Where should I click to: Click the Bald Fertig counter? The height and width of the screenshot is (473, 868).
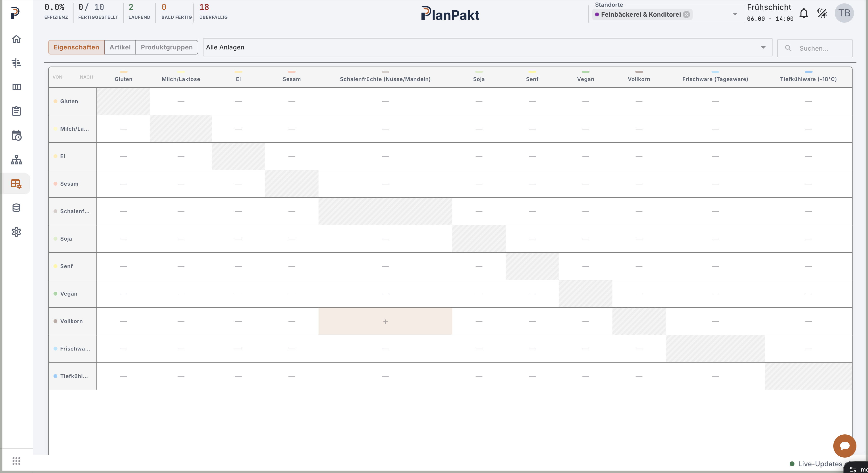coord(176,12)
